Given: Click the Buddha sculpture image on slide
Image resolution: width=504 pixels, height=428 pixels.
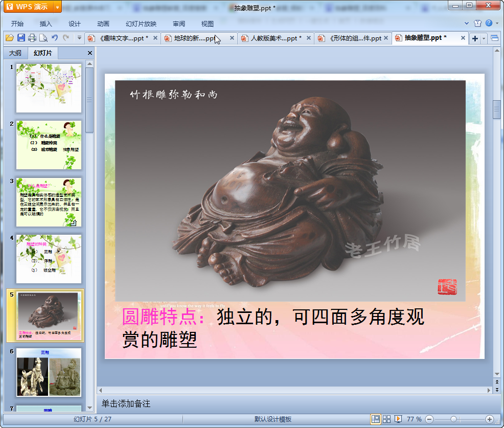Looking at the screenshot, I should [290, 191].
